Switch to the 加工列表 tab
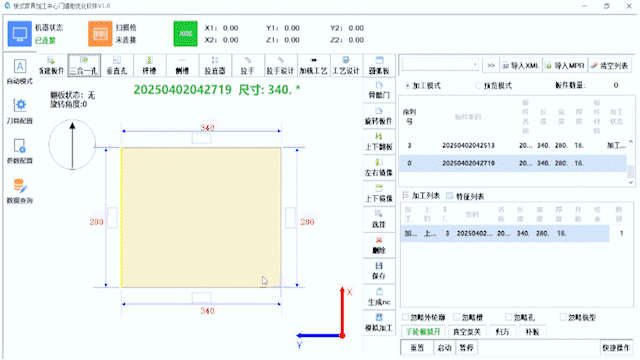Viewport: 640px width, 360px height. click(x=422, y=196)
